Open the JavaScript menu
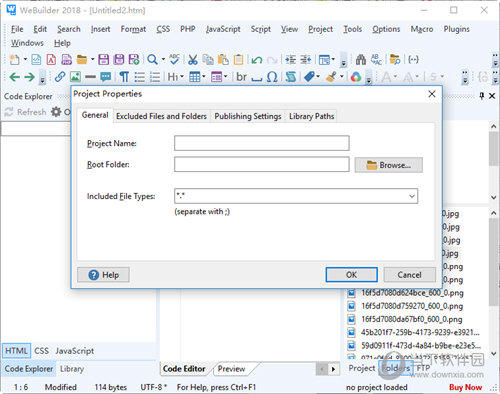 (223, 29)
